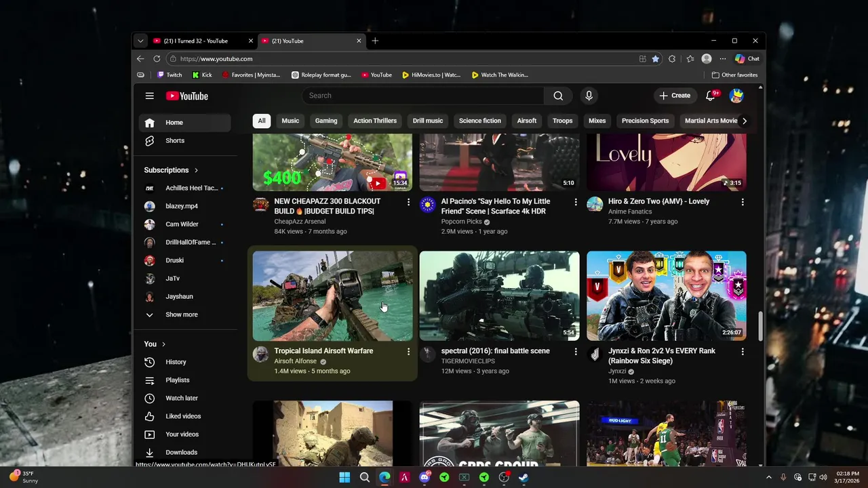Open options for spectral final battle video
The image size is (868, 488).
[x=576, y=352]
